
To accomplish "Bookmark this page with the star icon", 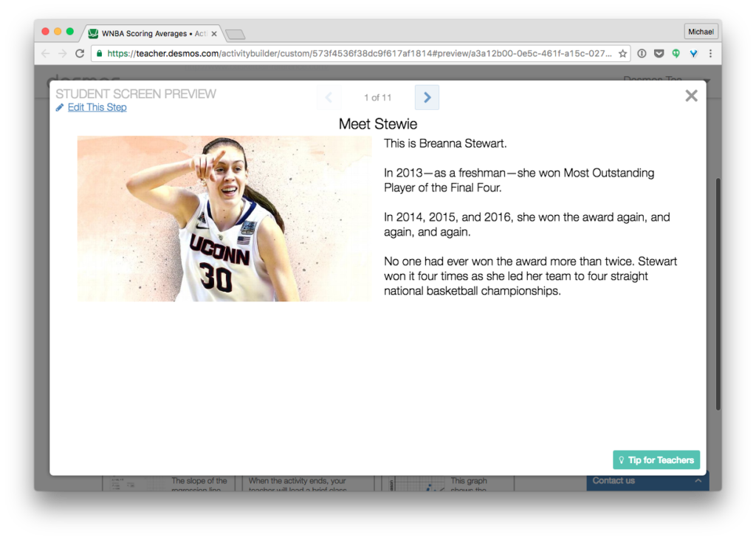I will coord(622,54).
